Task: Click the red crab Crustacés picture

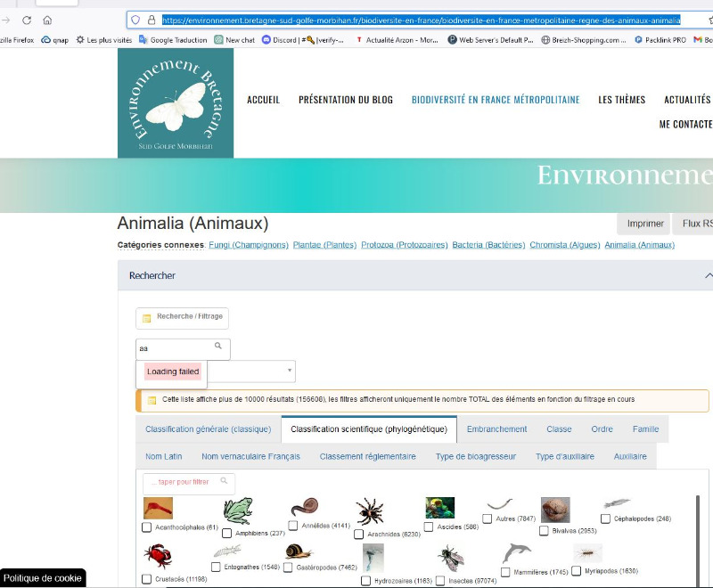Action: (x=158, y=556)
